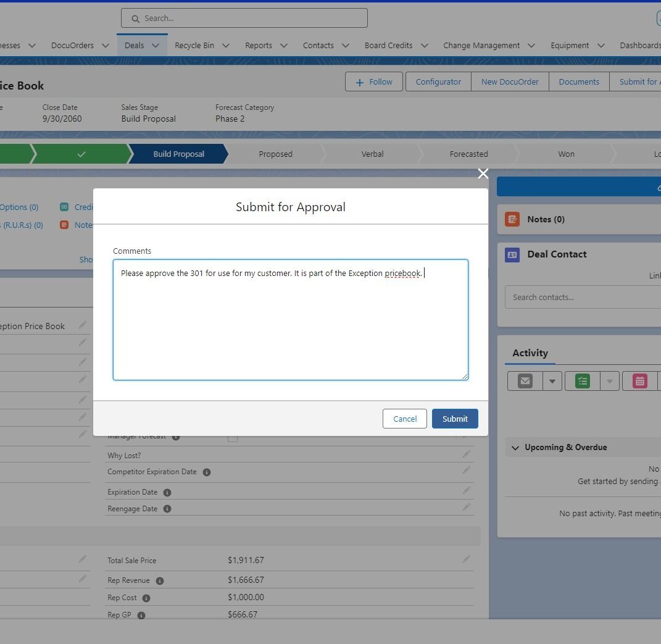Edit the Exception Price Book field pencil
Screen dimensions: 661x644
[x=82, y=324]
